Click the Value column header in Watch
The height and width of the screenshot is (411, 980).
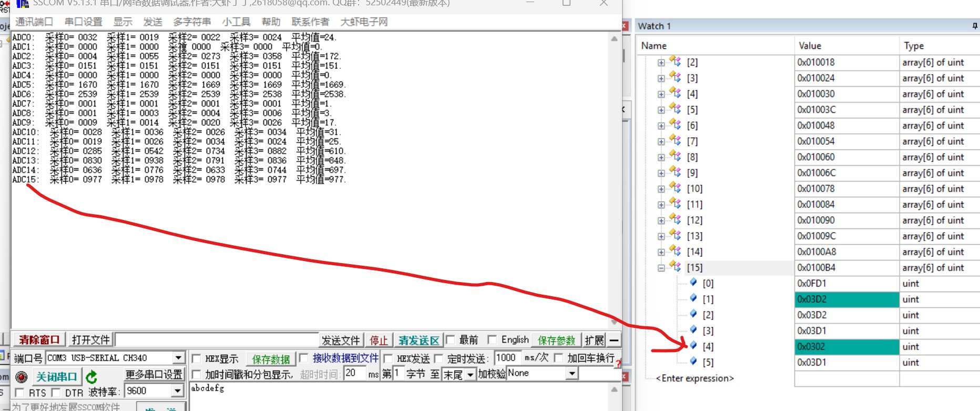coord(846,46)
